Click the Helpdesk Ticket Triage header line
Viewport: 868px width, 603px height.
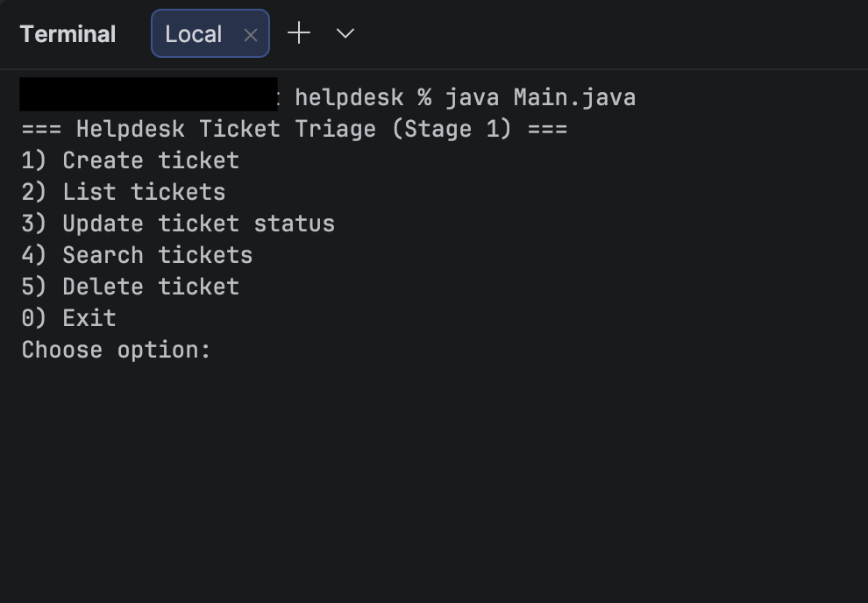pyautogui.click(x=294, y=128)
